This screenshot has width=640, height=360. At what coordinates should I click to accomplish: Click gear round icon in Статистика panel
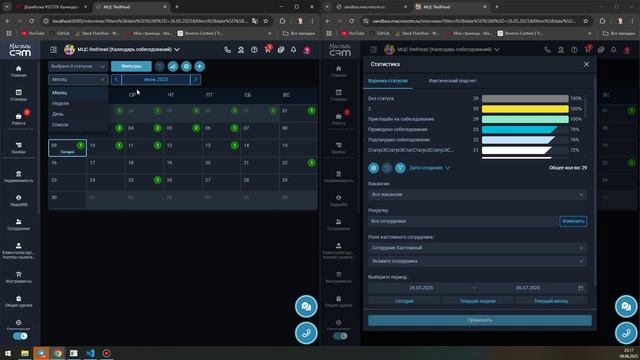click(373, 168)
